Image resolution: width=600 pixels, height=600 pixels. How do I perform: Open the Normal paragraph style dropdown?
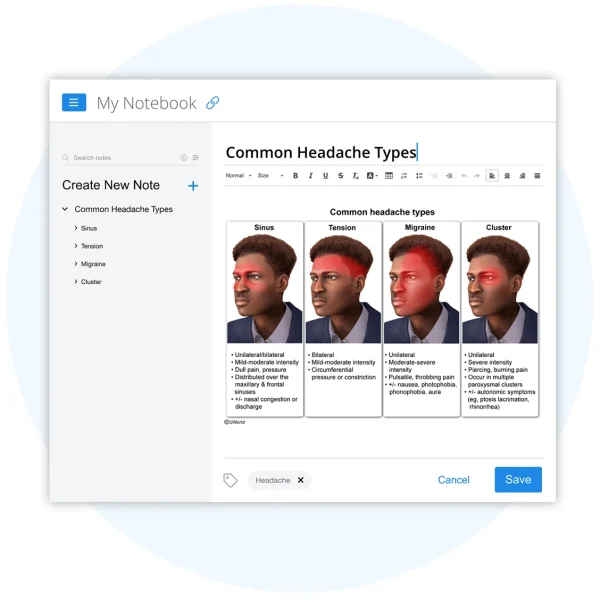point(238,176)
